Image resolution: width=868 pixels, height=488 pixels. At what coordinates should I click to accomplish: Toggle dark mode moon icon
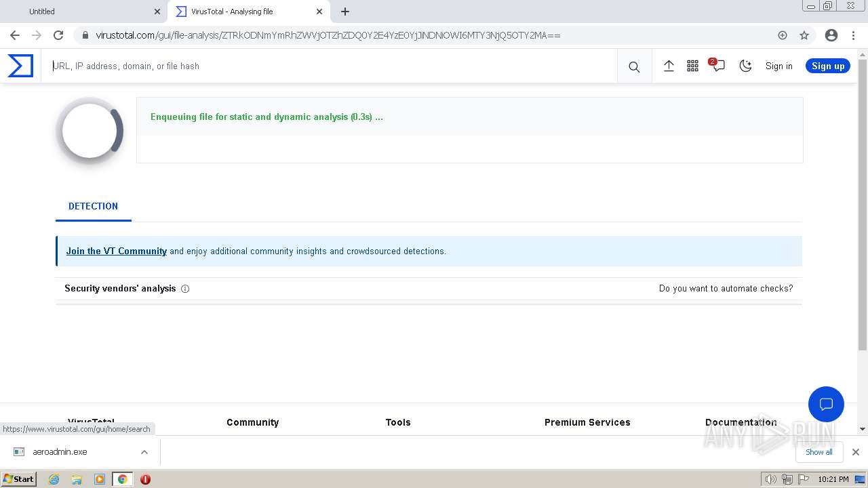point(745,66)
